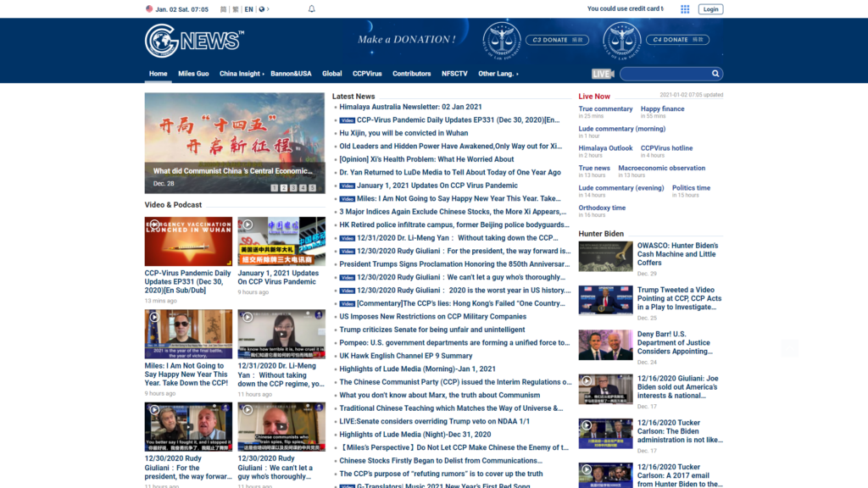
Task: Open Politics time live link
Action: point(691,188)
